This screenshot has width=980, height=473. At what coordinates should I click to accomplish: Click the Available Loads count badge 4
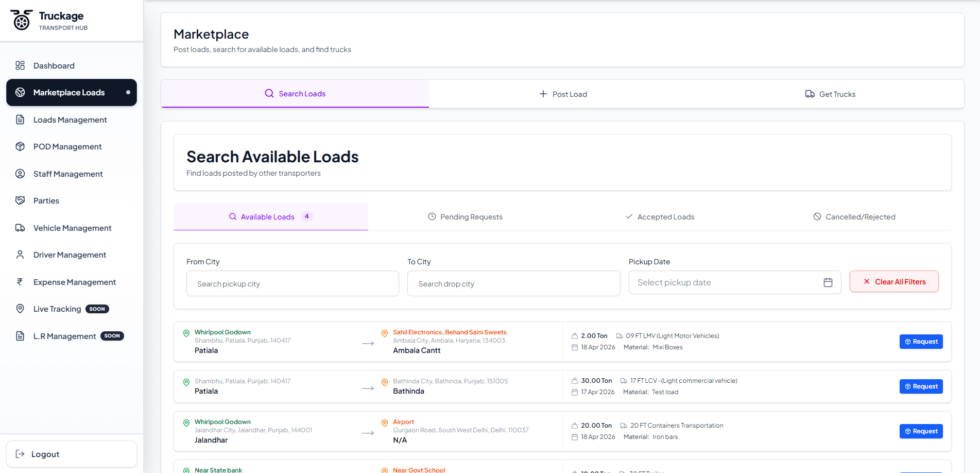(x=307, y=216)
